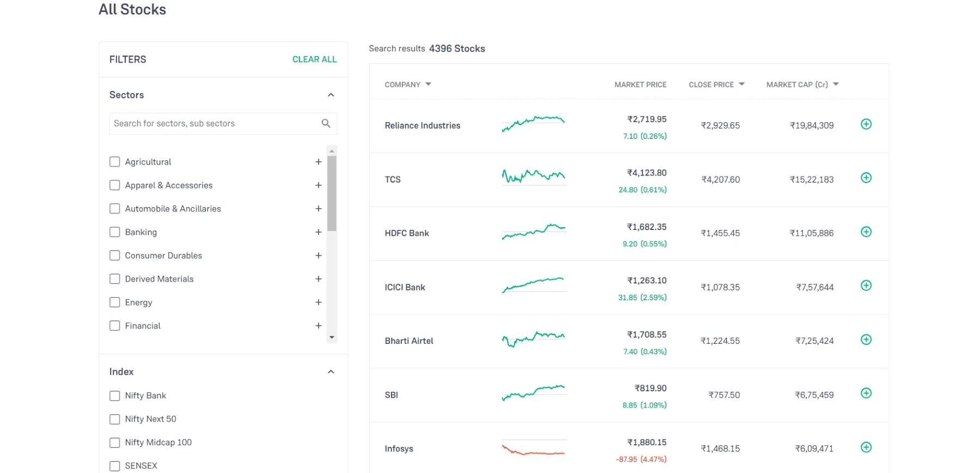Viewport: 980px width, 473px height.
Task: Collapse the Sectors filter section
Action: [330, 95]
